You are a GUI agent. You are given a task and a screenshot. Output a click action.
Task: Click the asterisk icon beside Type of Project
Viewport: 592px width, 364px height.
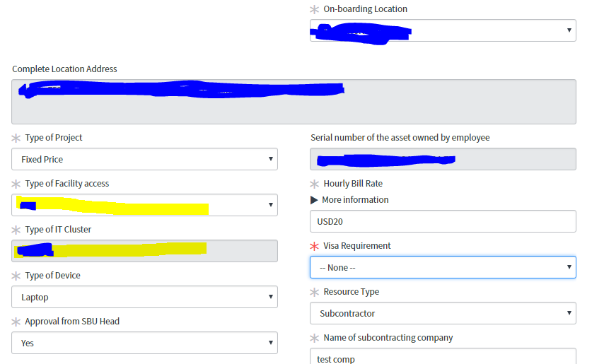coord(16,138)
